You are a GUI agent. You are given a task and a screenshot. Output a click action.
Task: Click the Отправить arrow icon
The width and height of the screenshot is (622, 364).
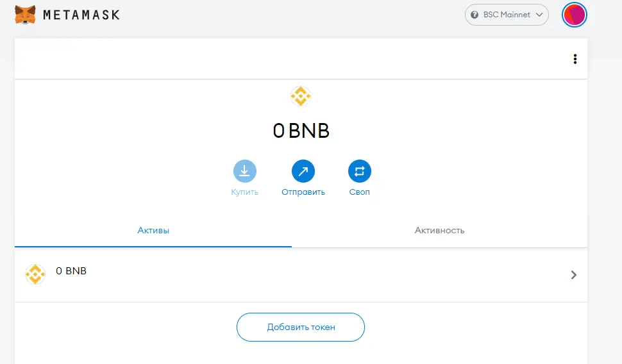tap(303, 171)
